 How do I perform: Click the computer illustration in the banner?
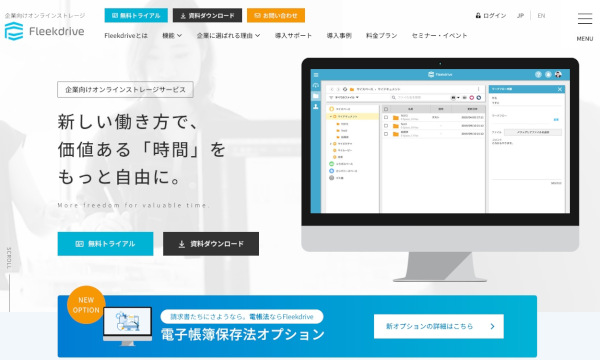click(x=127, y=326)
